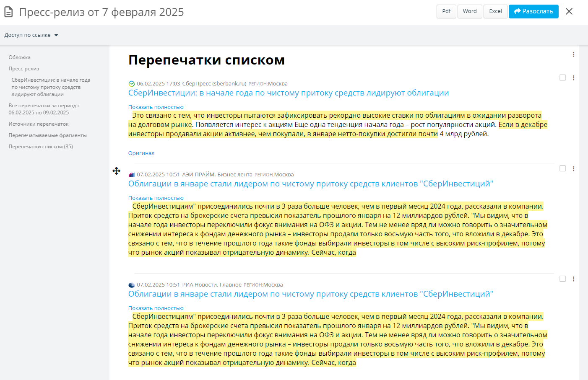This screenshot has width=588, height=380.
Task: Export the press release as Pdf
Action: (446, 11)
